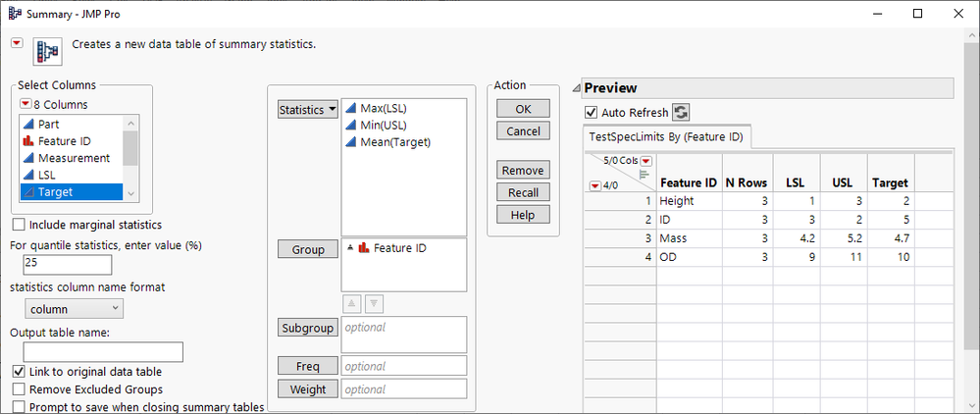The height and width of the screenshot is (414, 980).
Task: Click the Summary launch dialog icon
Action: 47,51
